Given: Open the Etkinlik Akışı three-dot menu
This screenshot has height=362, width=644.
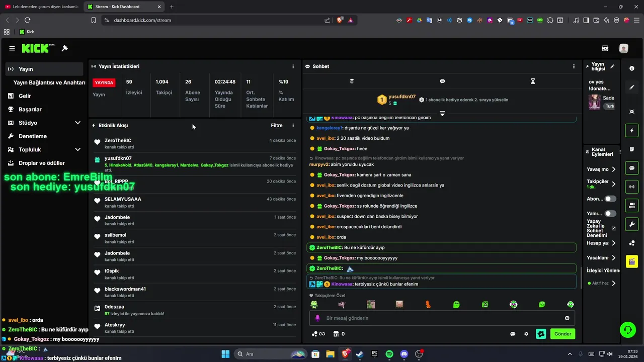Looking at the screenshot, I should 293,125.
